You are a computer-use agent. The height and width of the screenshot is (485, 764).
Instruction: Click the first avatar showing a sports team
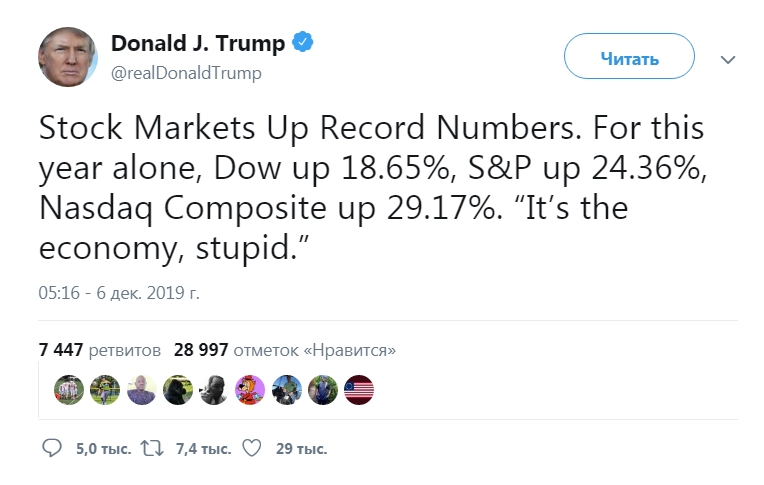(x=67, y=389)
